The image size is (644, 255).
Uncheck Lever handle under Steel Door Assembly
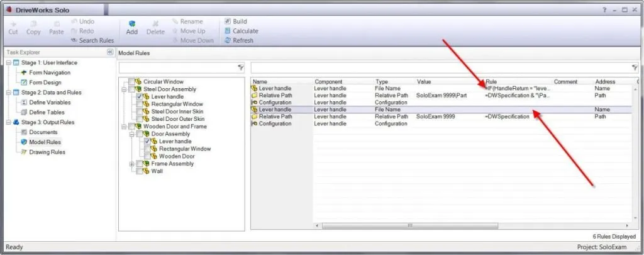[139, 97]
